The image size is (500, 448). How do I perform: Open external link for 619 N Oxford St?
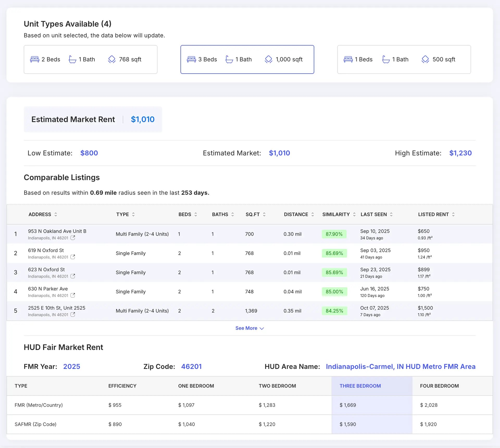tap(73, 257)
